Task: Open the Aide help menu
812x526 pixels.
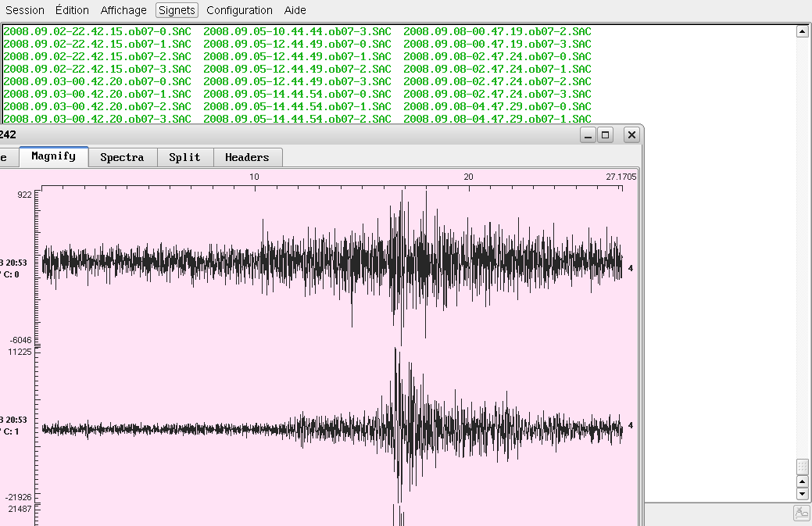Action: 295,10
